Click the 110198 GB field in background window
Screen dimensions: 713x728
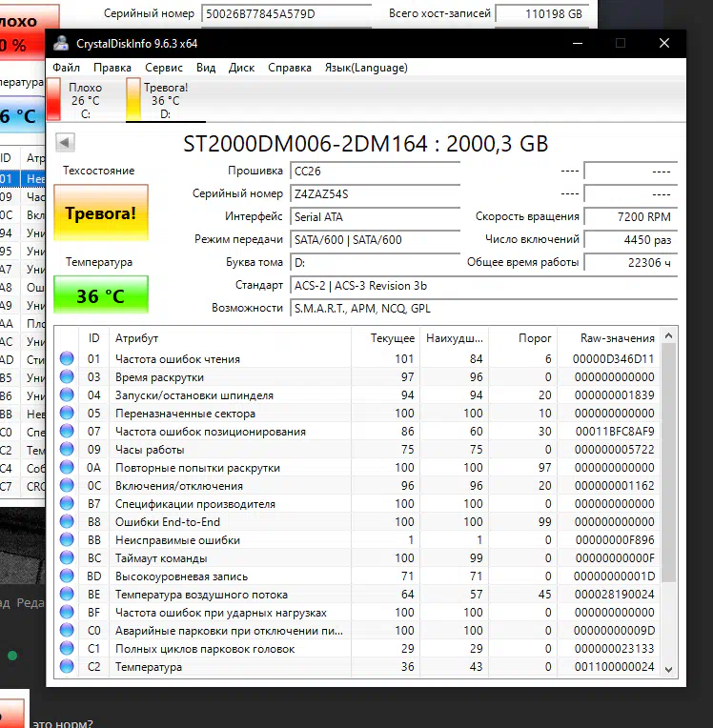click(542, 13)
